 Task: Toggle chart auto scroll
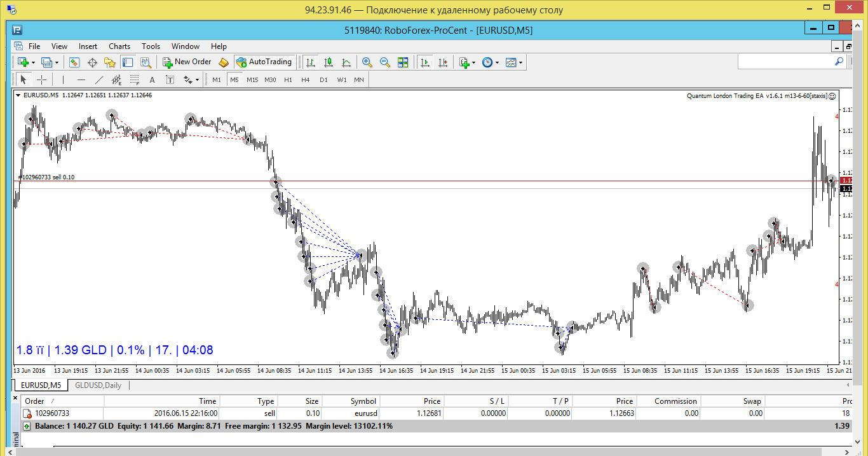coord(425,62)
